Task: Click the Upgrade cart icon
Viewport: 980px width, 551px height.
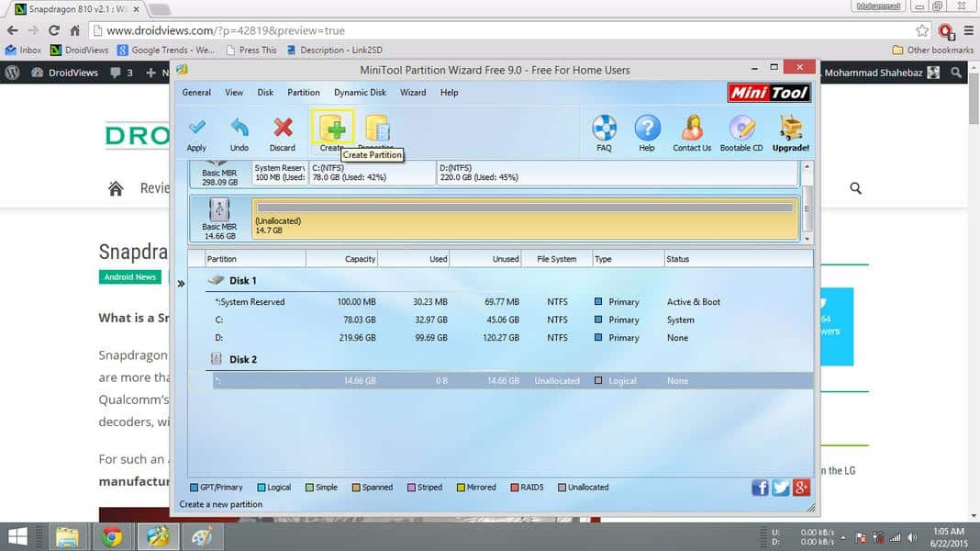Action: point(791,128)
